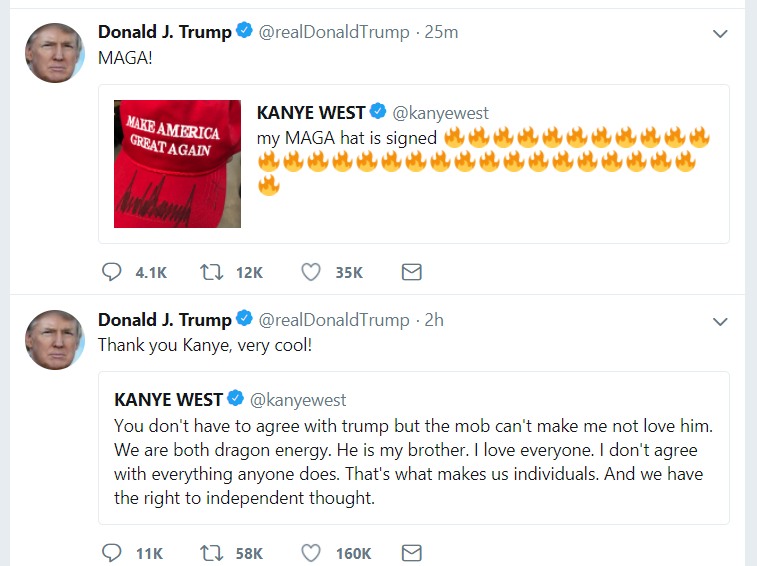View the signed MAGA hat photo
Image resolution: width=757 pixels, height=566 pixels.
pyautogui.click(x=177, y=163)
